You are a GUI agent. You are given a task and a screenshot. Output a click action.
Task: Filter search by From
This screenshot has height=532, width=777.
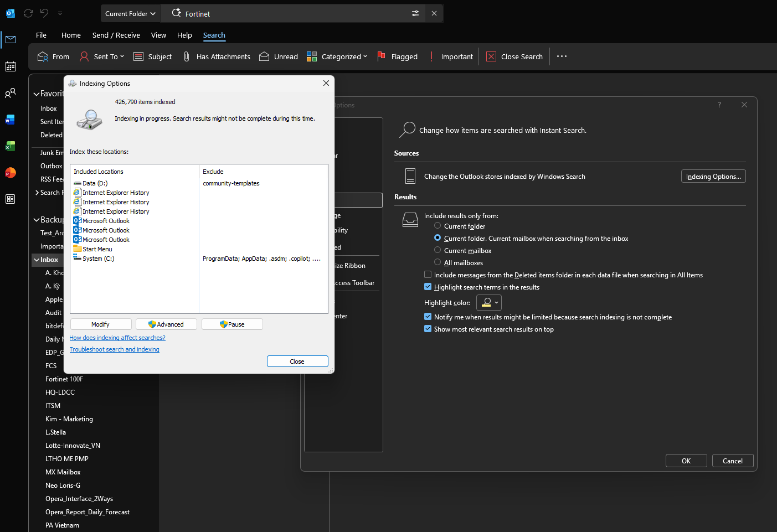tap(53, 56)
